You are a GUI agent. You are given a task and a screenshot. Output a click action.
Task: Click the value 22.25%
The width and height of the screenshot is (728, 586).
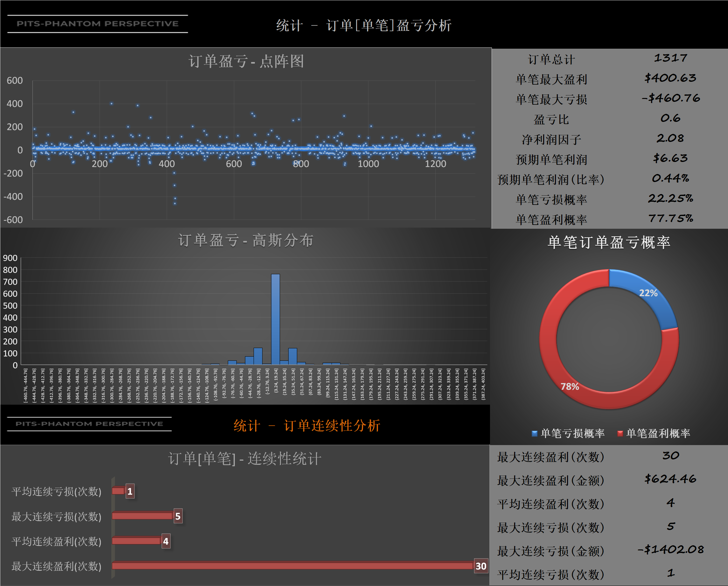670,198
